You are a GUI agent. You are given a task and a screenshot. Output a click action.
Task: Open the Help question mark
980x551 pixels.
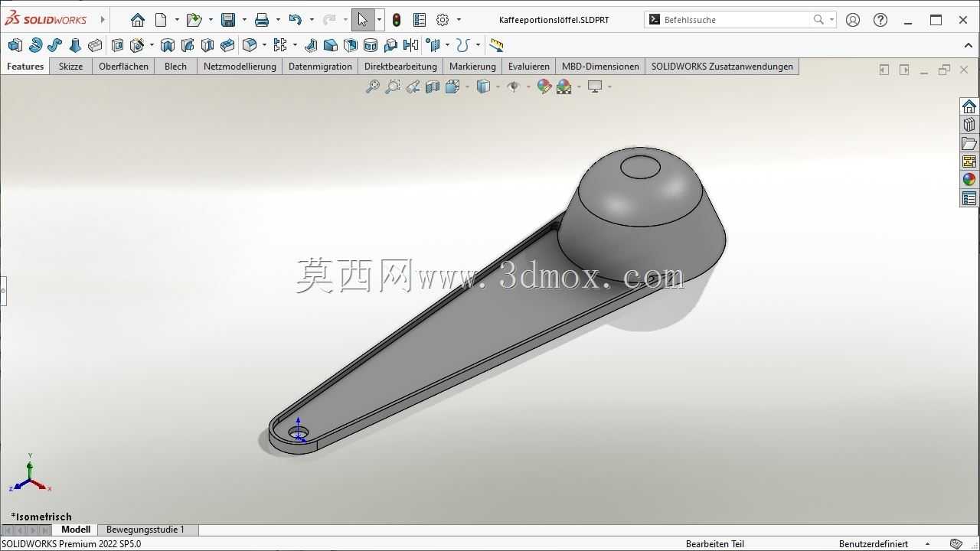coord(880,20)
